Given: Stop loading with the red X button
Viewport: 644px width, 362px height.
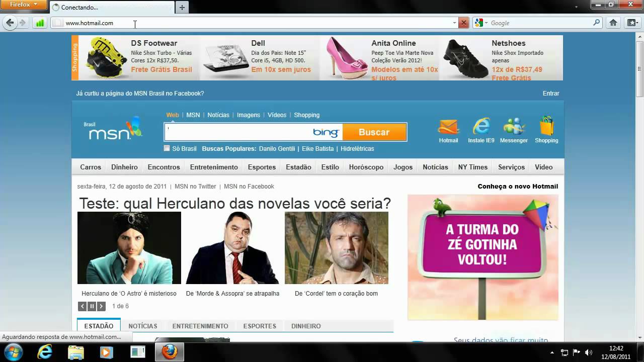Looking at the screenshot, I should (464, 23).
